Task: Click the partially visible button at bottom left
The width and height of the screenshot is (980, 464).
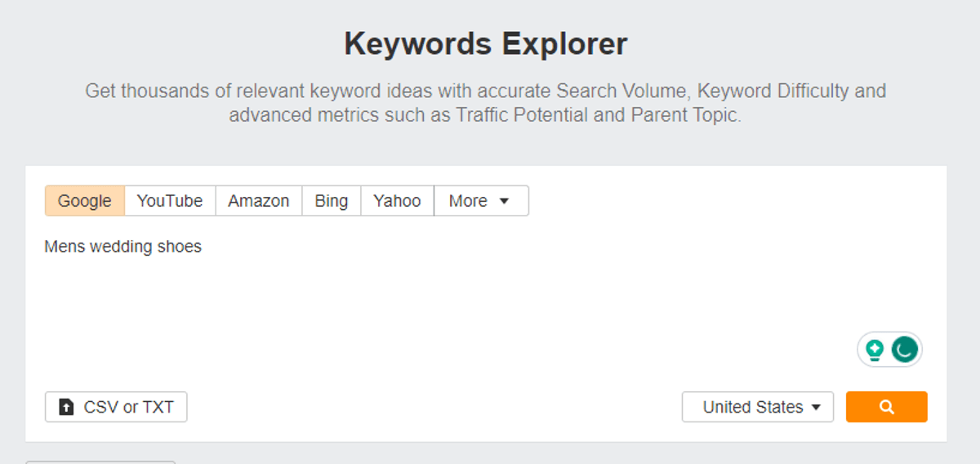Action: coord(100,462)
